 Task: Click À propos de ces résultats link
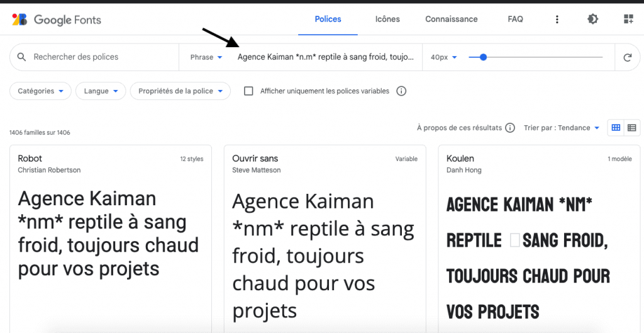pyautogui.click(x=459, y=128)
